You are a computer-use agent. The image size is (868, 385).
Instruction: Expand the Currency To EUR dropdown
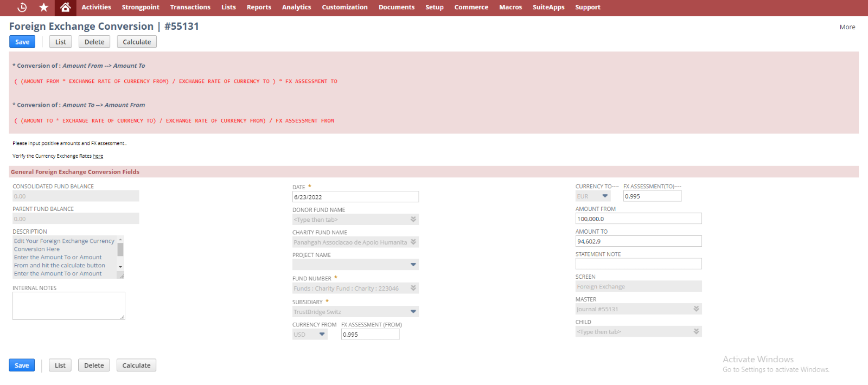click(605, 196)
